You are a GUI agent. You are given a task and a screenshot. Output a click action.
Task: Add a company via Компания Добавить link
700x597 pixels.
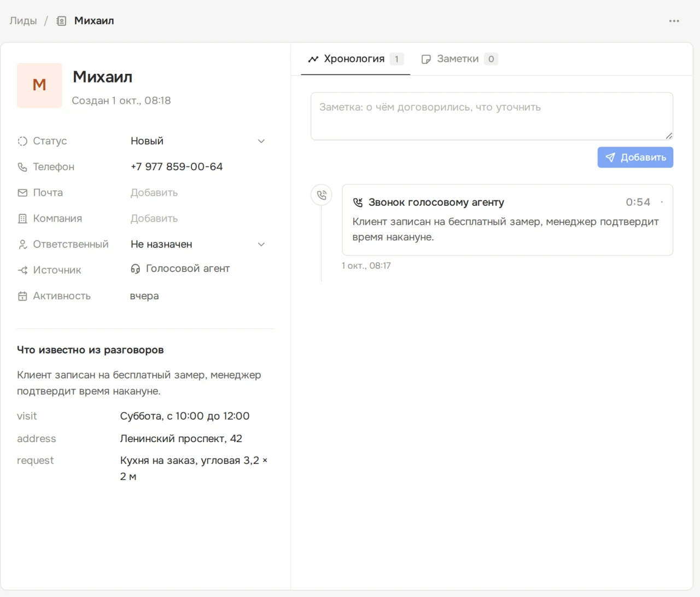click(154, 218)
